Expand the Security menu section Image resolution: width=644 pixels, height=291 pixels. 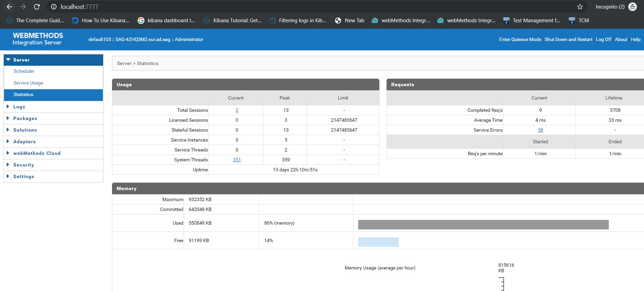(24, 165)
